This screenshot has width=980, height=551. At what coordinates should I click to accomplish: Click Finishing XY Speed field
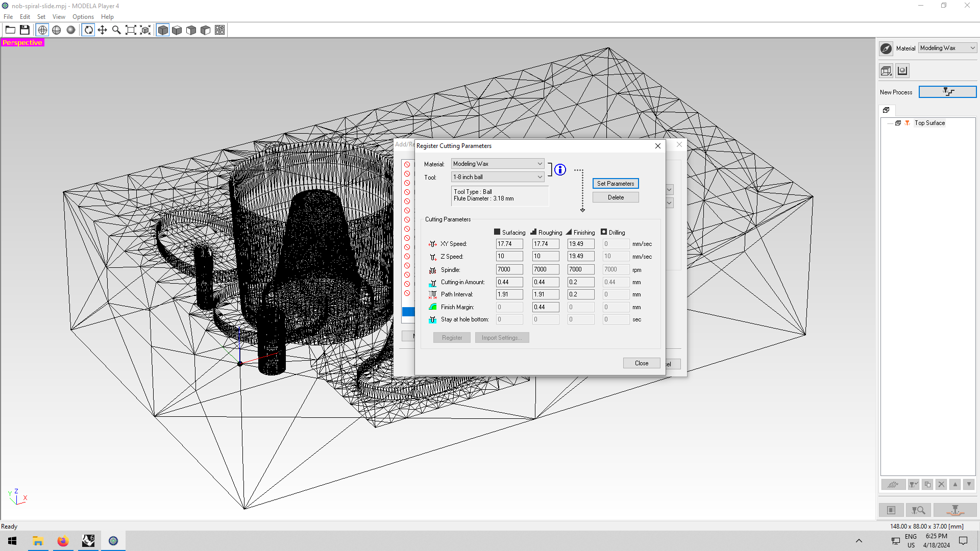[x=581, y=244]
